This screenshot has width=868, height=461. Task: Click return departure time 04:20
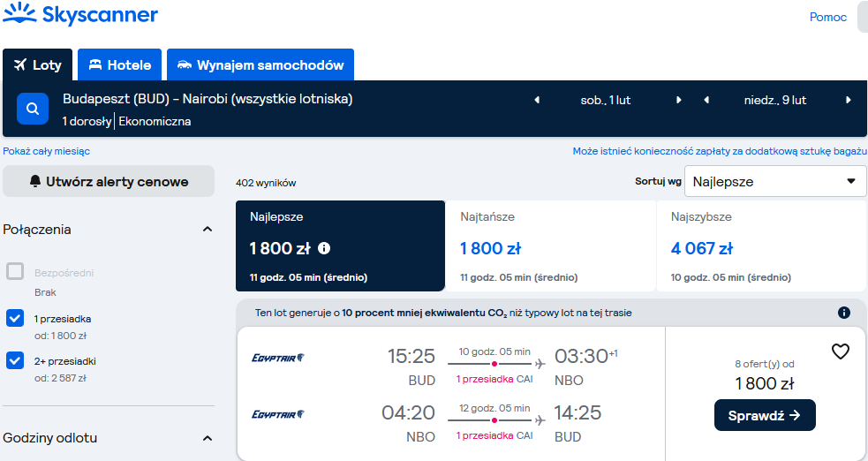(408, 412)
